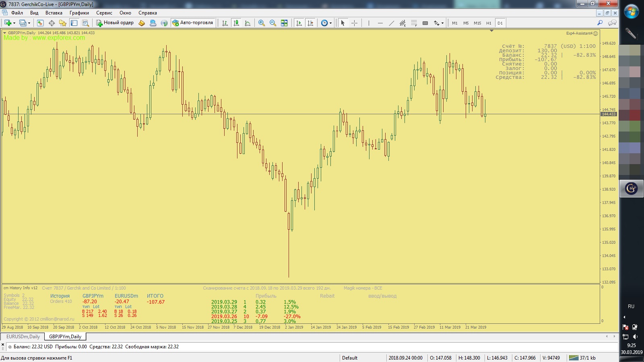644x362 pixels.
Task: Switch chart to bar chart mode
Action: pyautogui.click(x=225, y=23)
